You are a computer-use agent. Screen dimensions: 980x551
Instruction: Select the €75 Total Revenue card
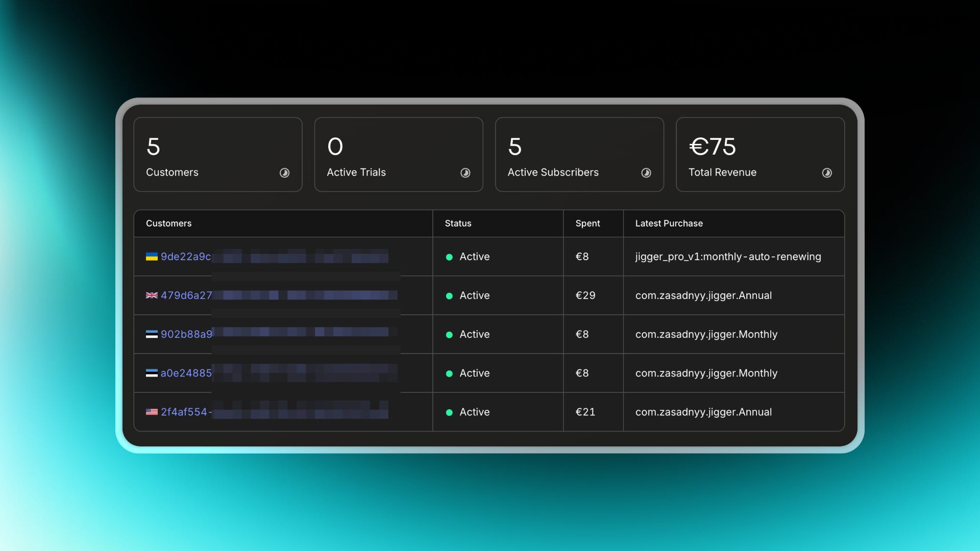[x=759, y=155]
